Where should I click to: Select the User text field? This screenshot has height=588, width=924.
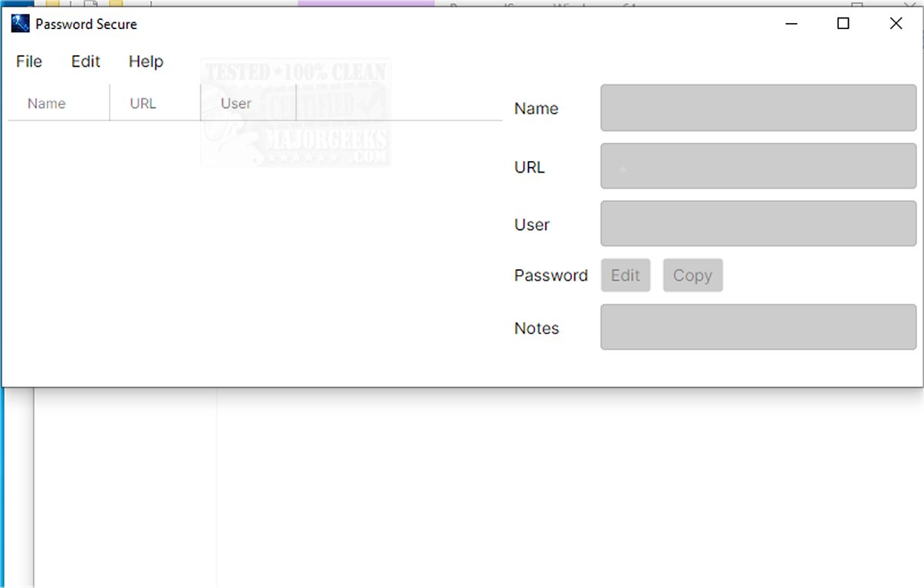(758, 224)
